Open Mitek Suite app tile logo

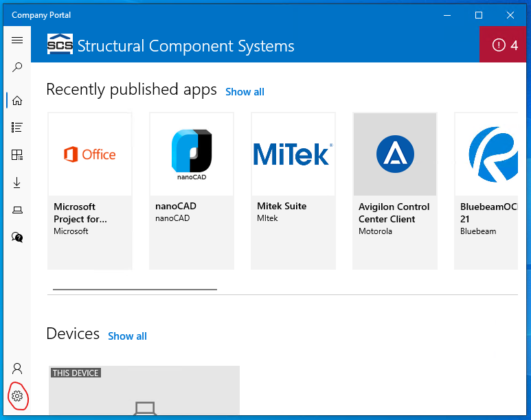[x=293, y=154]
